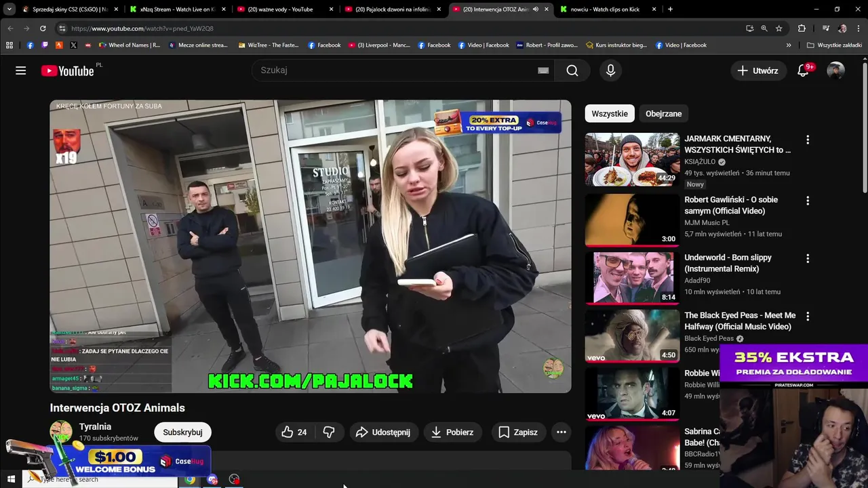Open the bookmarks apps grid icon

coord(9,45)
